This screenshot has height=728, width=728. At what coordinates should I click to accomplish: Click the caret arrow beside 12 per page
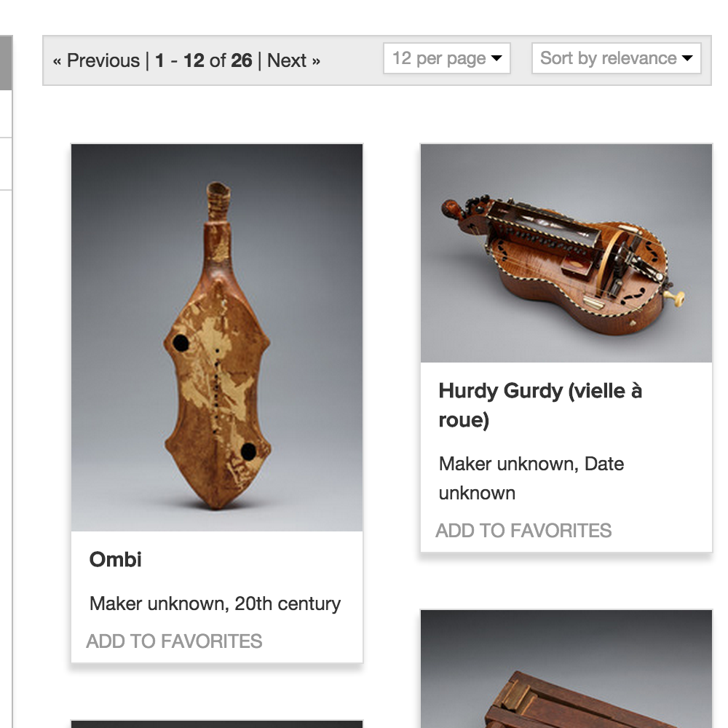tap(496, 58)
